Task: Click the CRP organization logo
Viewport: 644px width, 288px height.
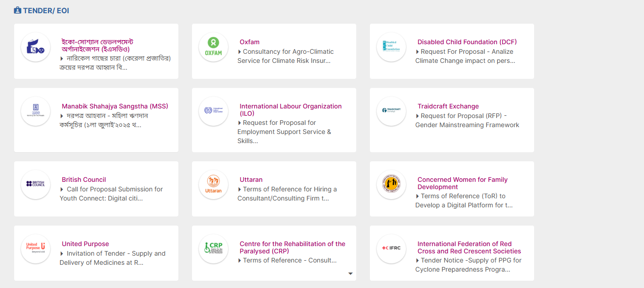Action: click(213, 248)
